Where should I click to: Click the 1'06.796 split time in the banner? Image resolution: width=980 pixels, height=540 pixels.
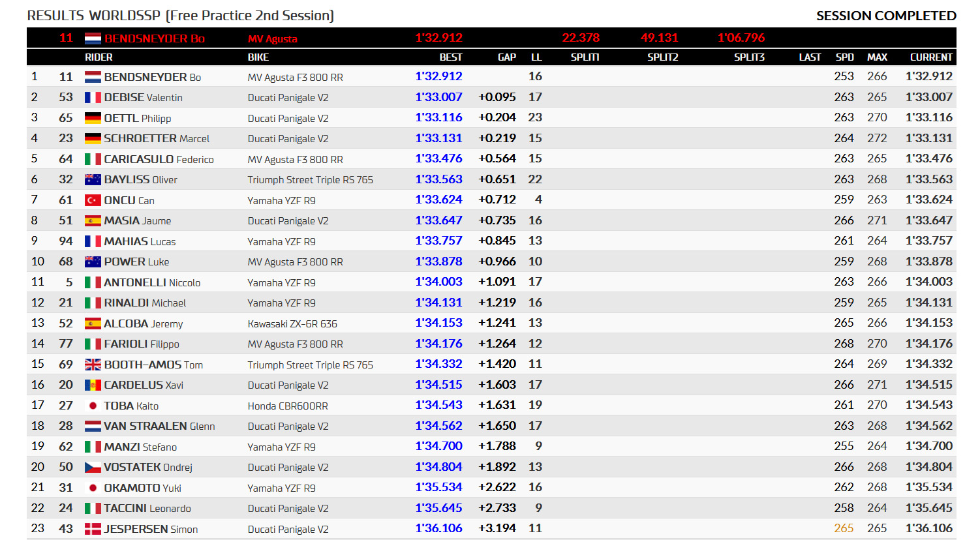[741, 38]
